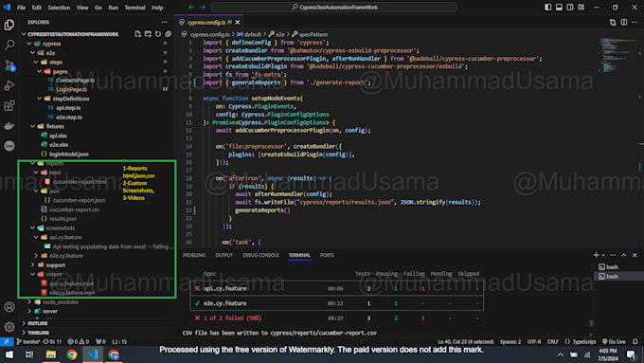Expand the server folder
The image size is (644, 363).
(29, 311)
